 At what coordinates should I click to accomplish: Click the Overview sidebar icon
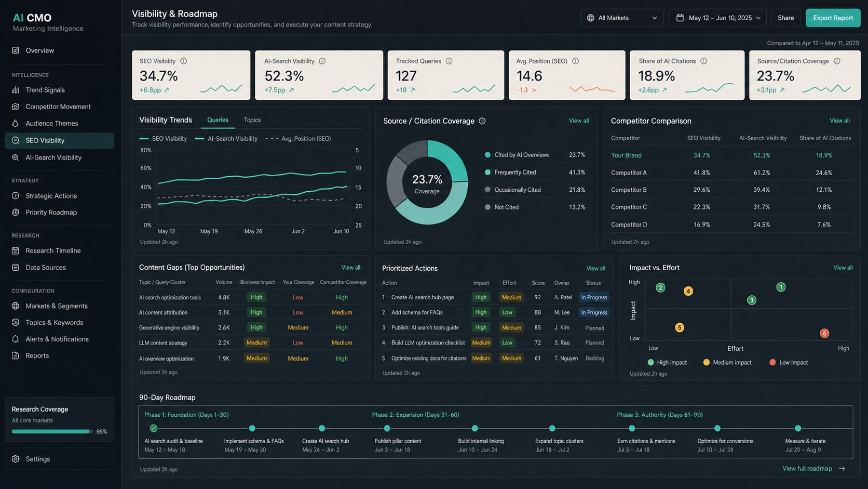(x=16, y=50)
